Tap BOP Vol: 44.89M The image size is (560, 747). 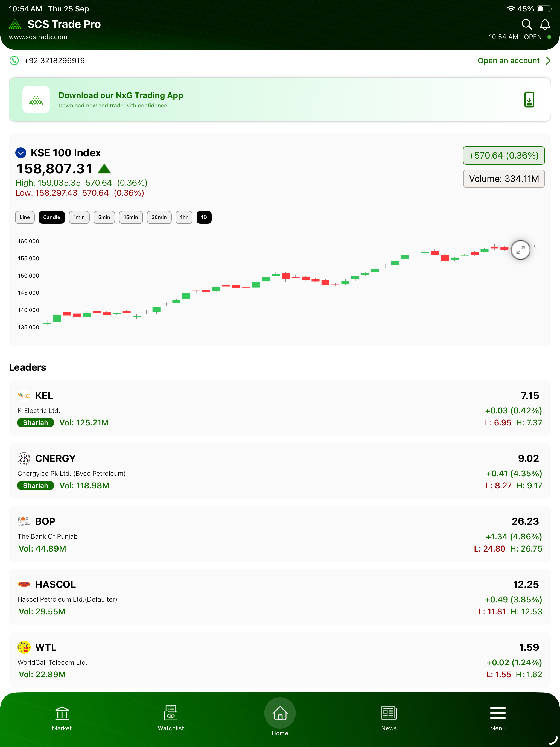pyautogui.click(x=42, y=548)
